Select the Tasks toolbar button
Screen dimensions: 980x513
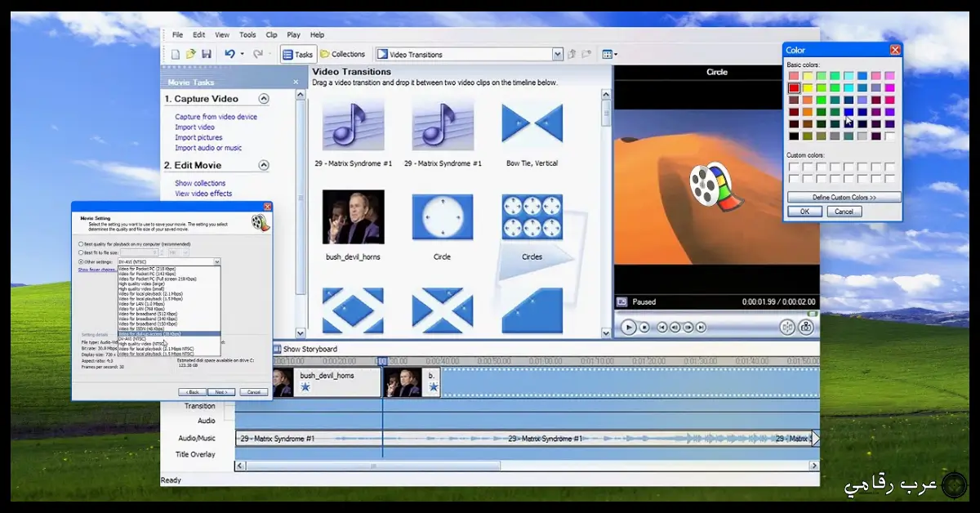pyautogui.click(x=297, y=53)
